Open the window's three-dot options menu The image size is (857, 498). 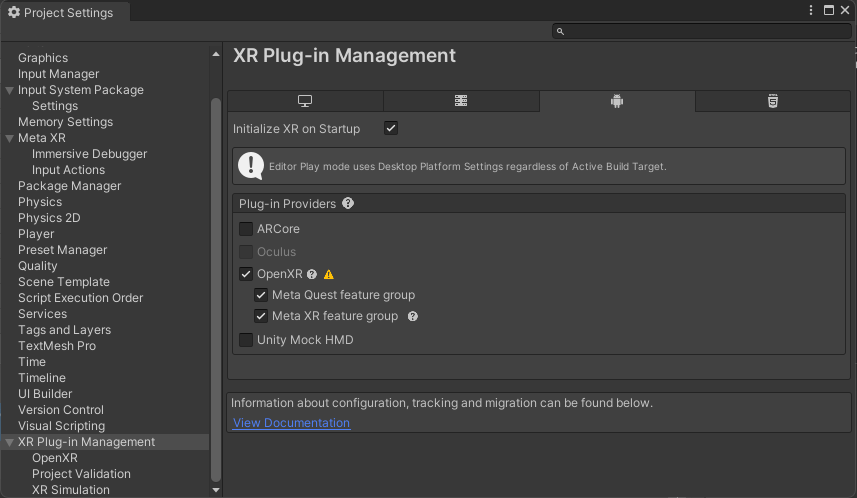[811, 9]
